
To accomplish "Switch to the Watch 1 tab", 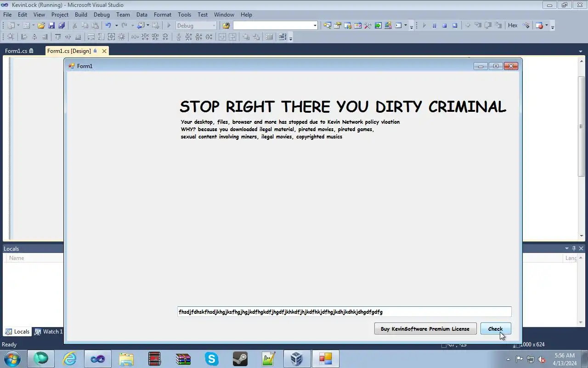I will click(49, 331).
